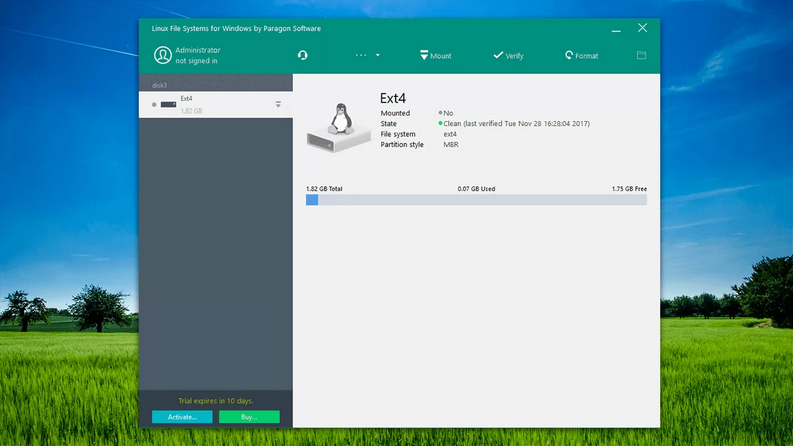This screenshot has width=793, height=446.
Task: Select the Ext4 volume in sidebar
Action: coord(216,105)
